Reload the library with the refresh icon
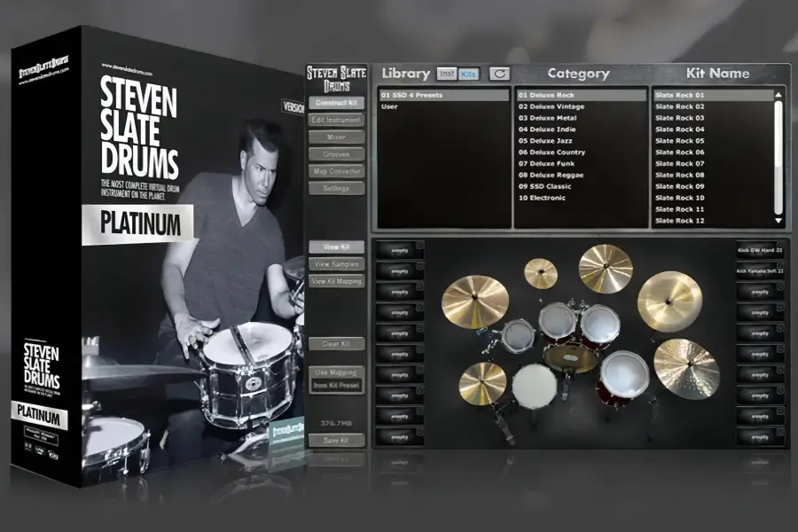798x532 pixels. pos(499,74)
